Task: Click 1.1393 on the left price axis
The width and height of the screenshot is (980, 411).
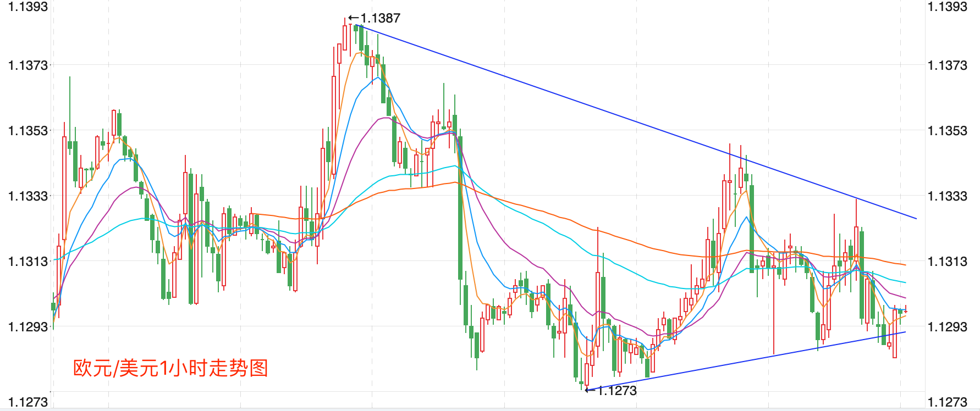Action: [28, 7]
